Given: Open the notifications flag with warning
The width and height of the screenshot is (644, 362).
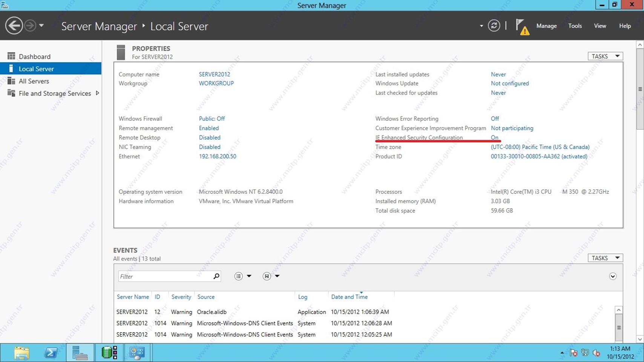Looking at the screenshot, I should 522,26.
